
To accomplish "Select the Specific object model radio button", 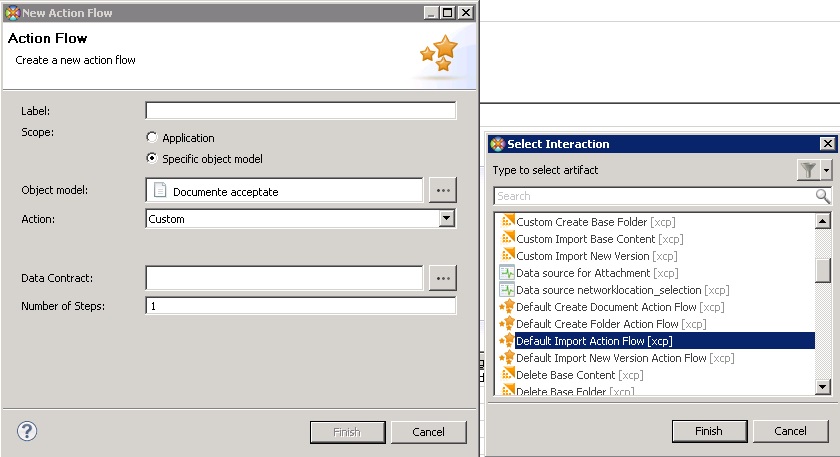I will click(152, 158).
